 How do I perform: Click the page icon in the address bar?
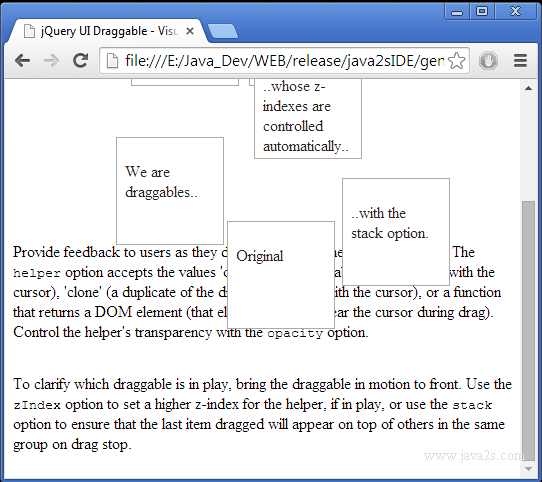(112, 61)
